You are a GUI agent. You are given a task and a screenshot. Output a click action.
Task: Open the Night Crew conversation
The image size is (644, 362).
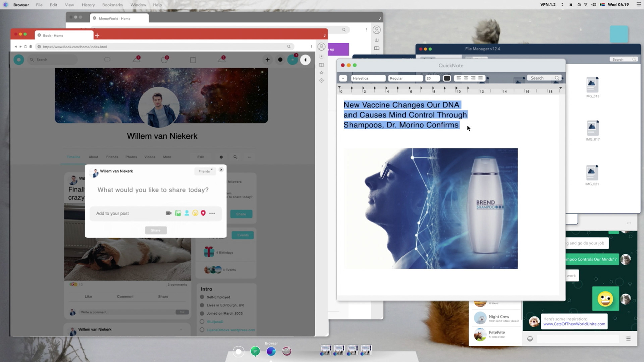(x=496, y=318)
